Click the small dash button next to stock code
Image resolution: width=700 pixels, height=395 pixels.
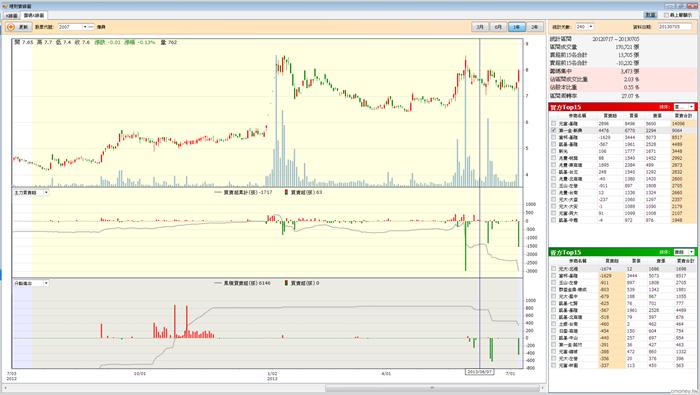pos(91,27)
